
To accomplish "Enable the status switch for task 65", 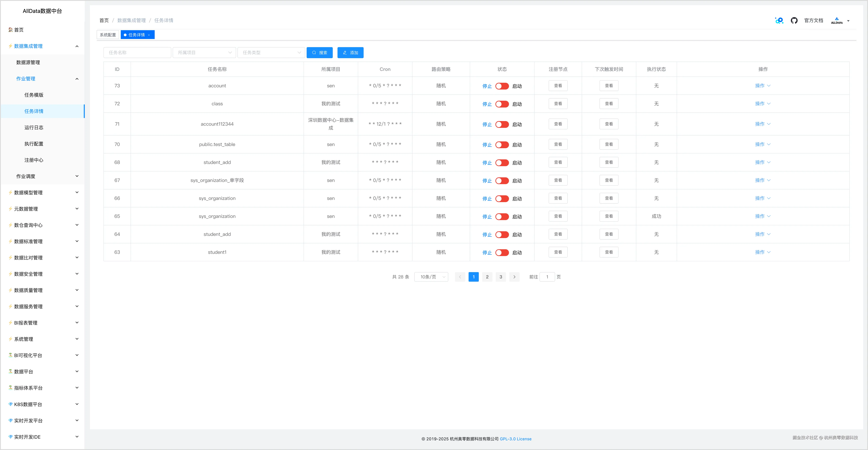I will [x=502, y=217].
